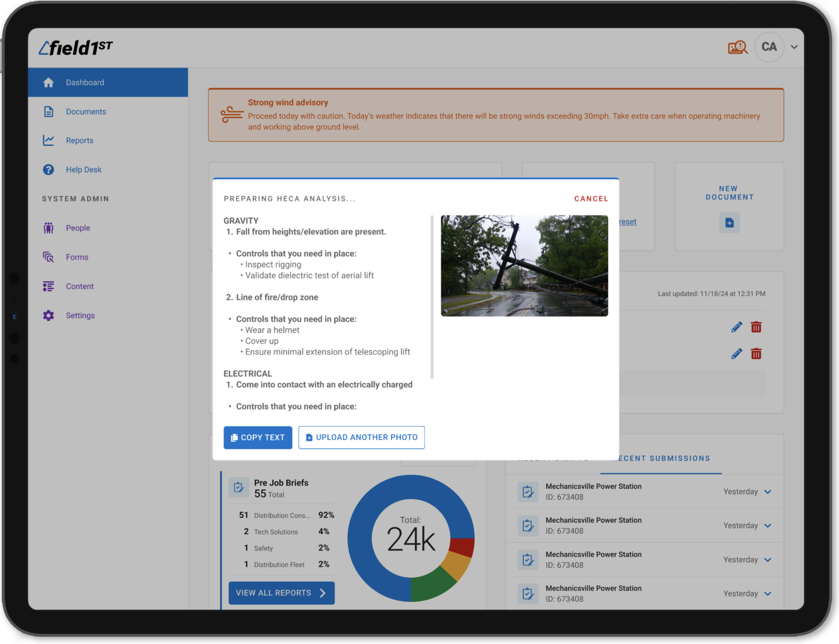
Task: Click the photo review notification icon
Action: click(738, 47)
